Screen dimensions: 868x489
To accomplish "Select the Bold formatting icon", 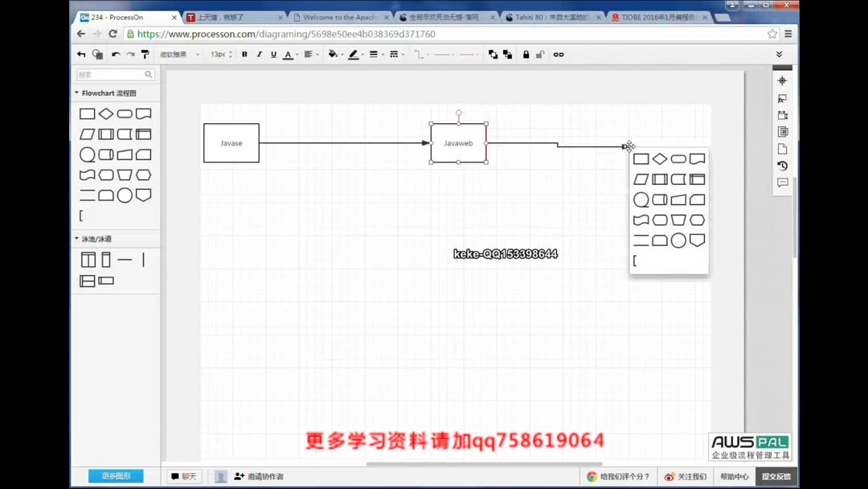I will click(x=244, y=54).
